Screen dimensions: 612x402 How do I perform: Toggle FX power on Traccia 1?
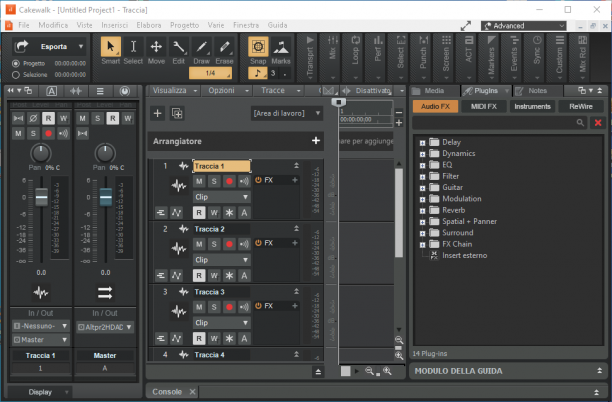[258, 180]
